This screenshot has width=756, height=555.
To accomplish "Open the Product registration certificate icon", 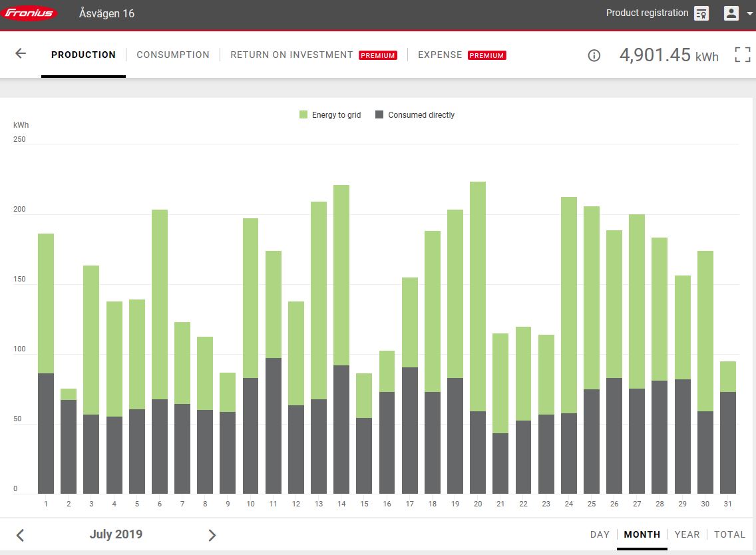I will pyautogui.click(x=701, y=13).
